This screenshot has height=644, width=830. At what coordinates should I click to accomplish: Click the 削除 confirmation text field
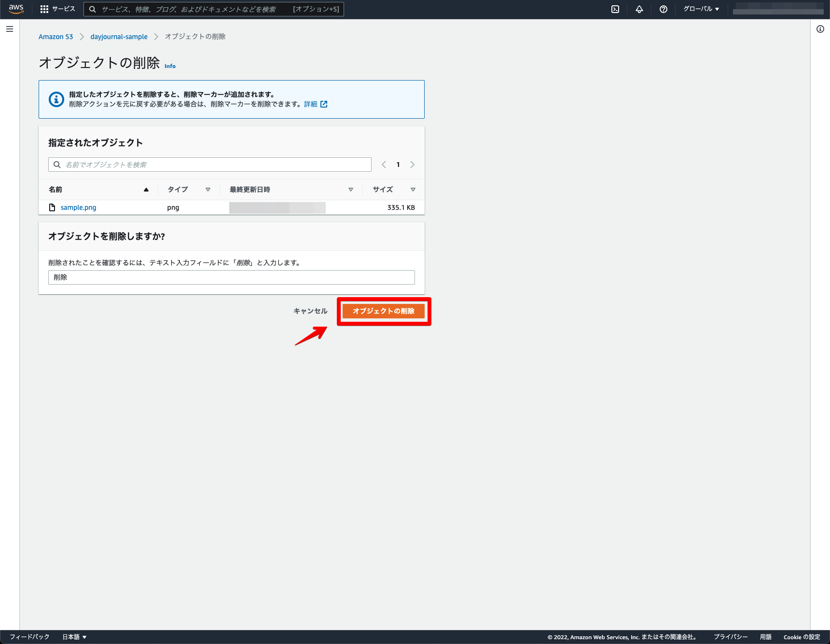pos(232,277)
